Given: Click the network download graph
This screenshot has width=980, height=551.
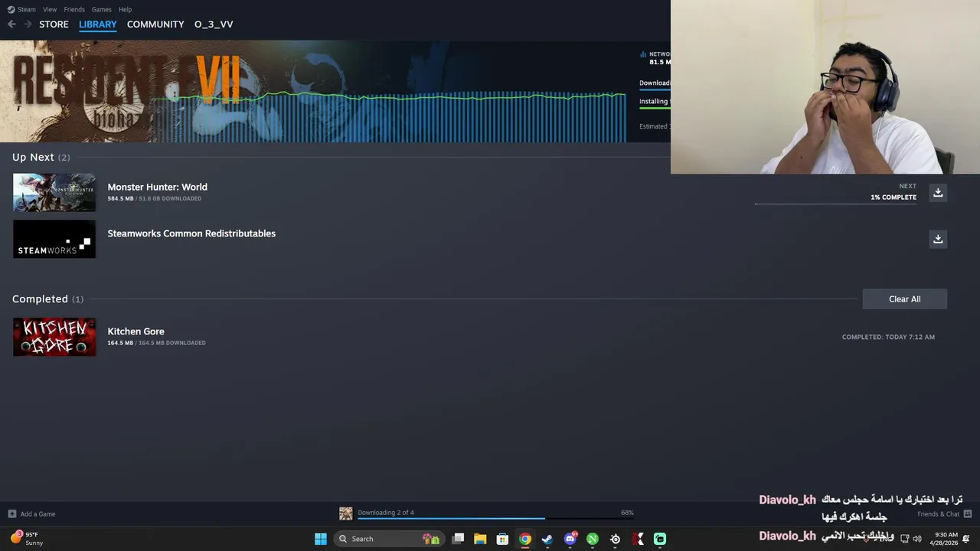Looking at the screenshot, I should 390,116.
